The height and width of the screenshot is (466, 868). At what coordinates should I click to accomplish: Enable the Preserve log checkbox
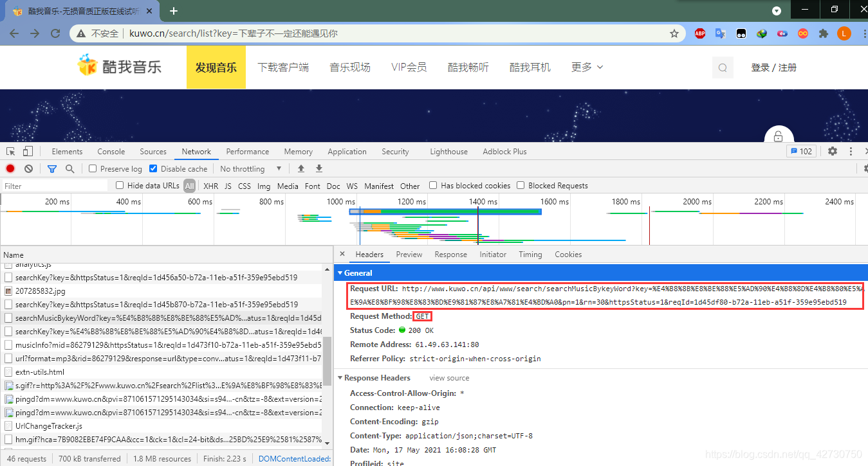93,168
